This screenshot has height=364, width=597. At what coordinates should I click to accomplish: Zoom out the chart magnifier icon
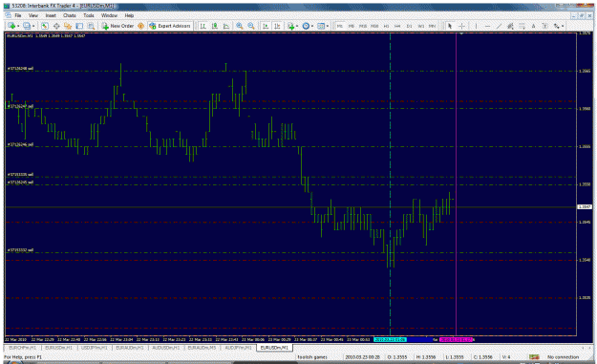(251, 26)
